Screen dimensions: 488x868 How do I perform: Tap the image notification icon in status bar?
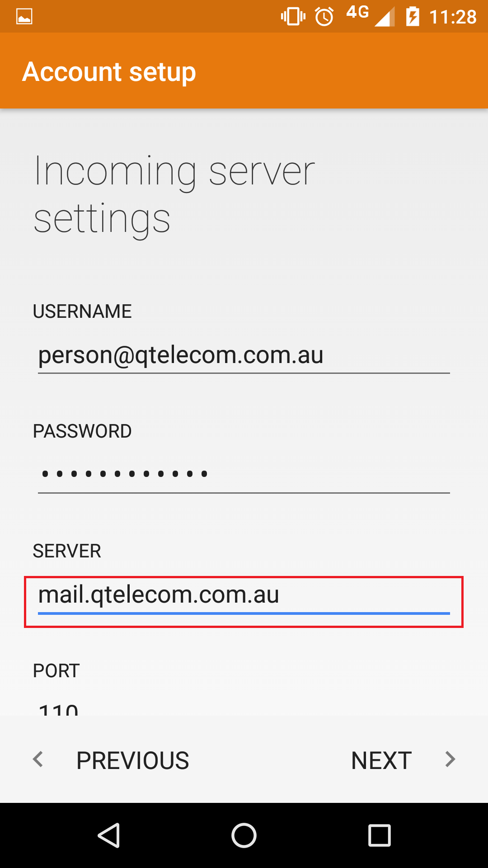tap(24, 17)
